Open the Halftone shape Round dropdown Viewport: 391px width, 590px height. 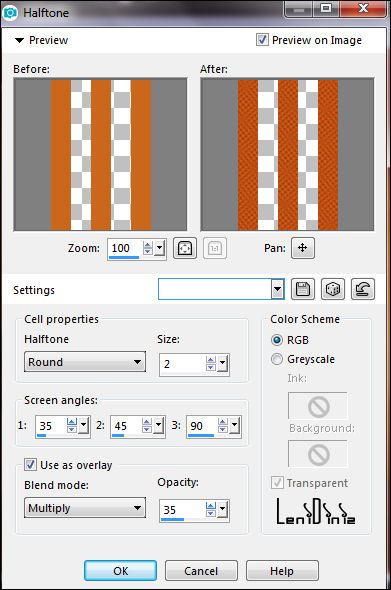(85, 362)
